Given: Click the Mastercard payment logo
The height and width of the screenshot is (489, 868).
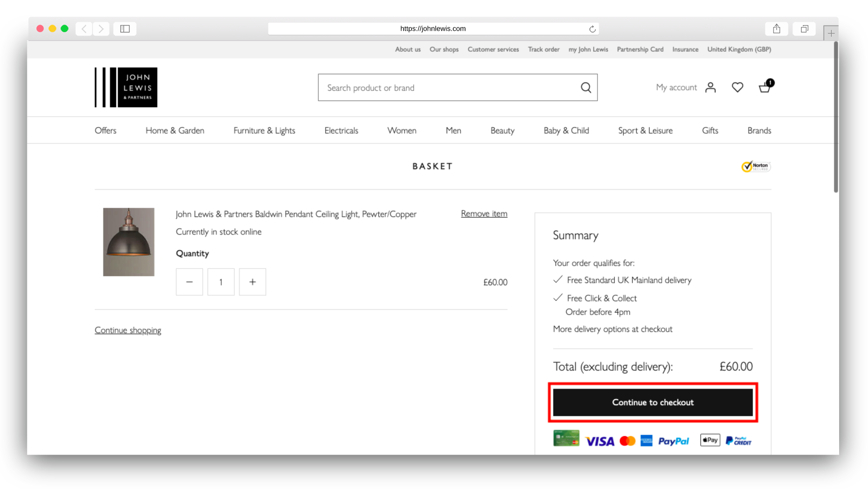Looking at the screenshot, I should tap(627, 441).
